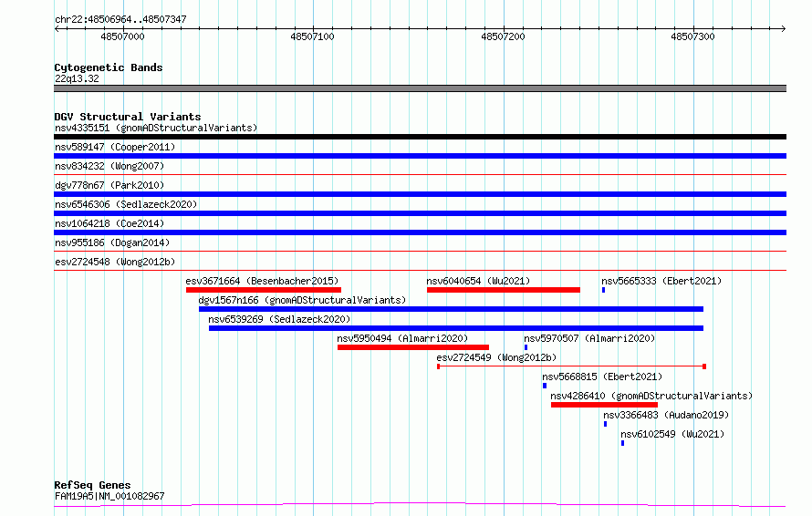Viewport: 812px width, 516px height.
Task: Select the blue dgv1567n166 variant bar
Action: tap(451, 309)
